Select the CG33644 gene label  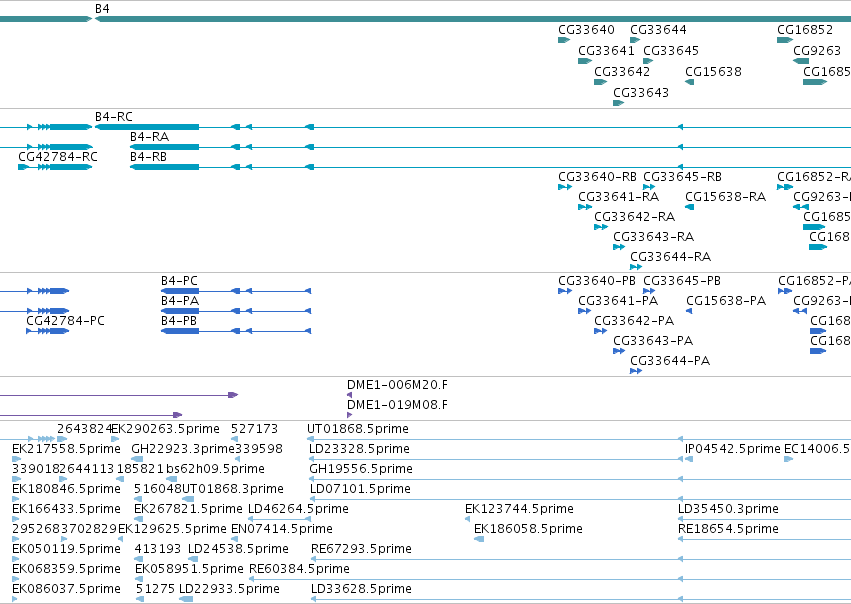click(658, 30)
